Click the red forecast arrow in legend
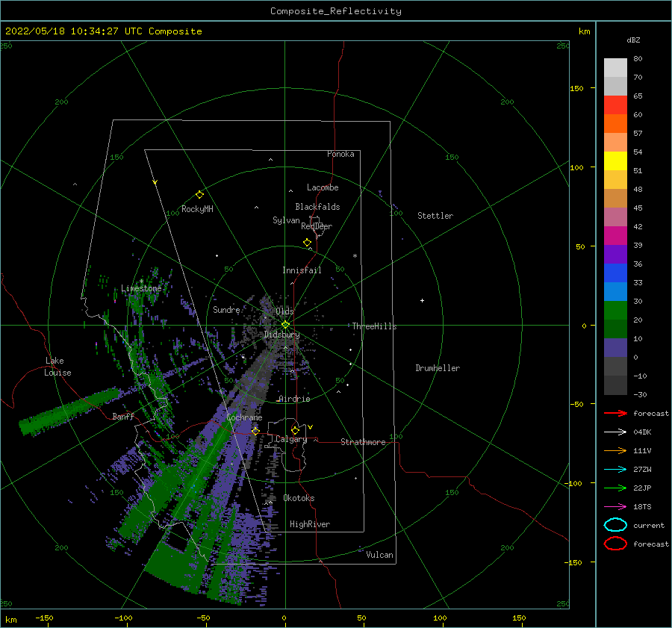The width and height of the screenshot is (672, 628). (x=615, y=413)
